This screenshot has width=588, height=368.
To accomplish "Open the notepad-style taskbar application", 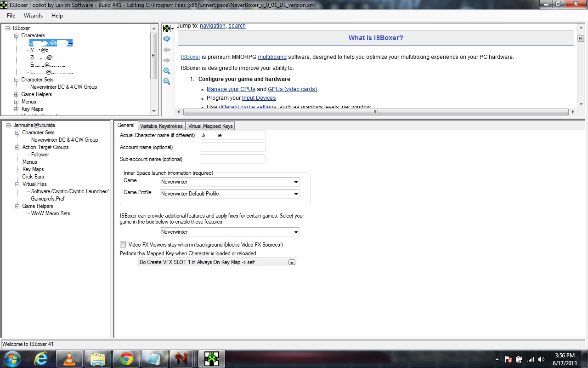I will pyautogui.click(x=155, y=359).
